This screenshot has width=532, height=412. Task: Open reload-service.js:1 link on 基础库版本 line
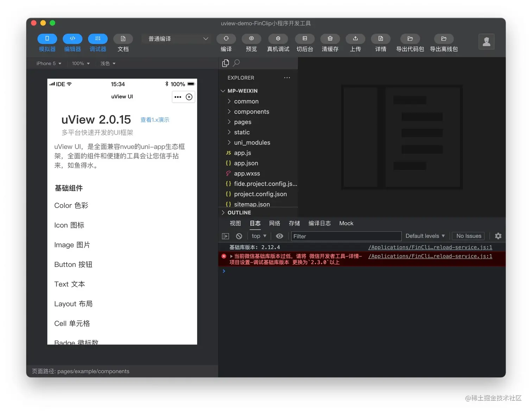(x=430, y=247)
